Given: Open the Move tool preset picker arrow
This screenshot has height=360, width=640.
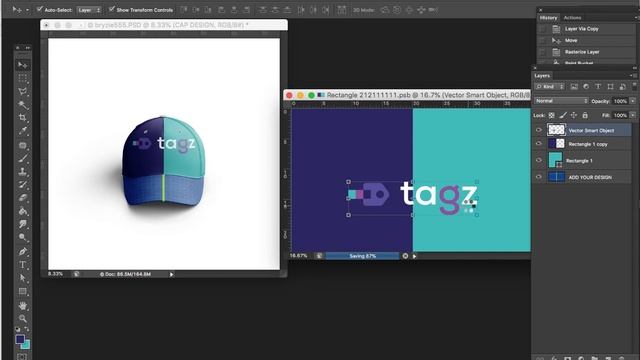Looking at the screenshot, I should click(x=27, y=10).
